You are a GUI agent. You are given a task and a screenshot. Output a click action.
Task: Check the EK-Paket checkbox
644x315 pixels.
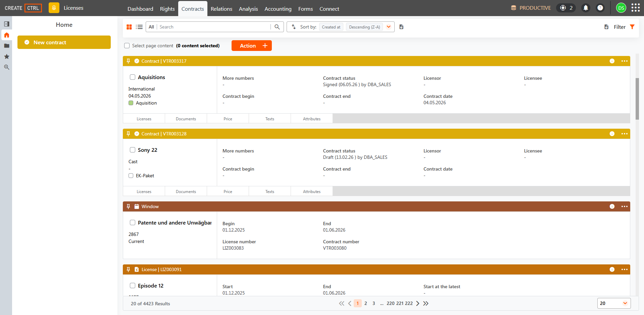click(x=131, y=176)
